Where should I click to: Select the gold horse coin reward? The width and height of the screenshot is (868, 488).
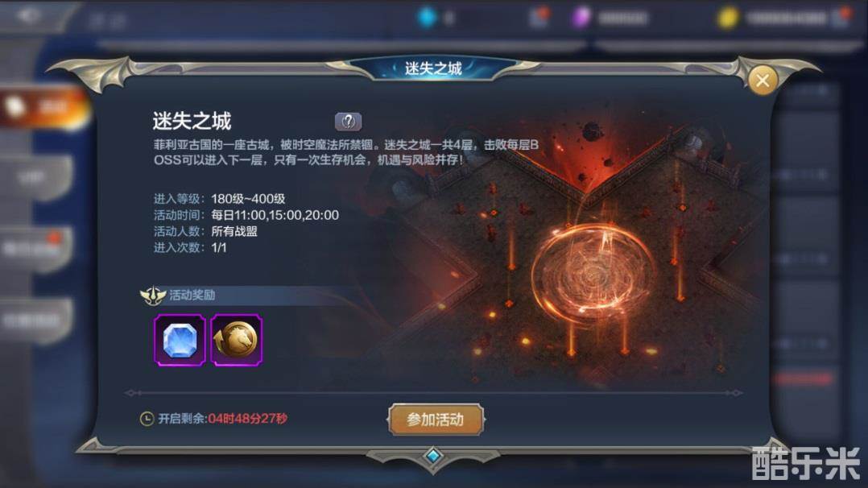237,340
